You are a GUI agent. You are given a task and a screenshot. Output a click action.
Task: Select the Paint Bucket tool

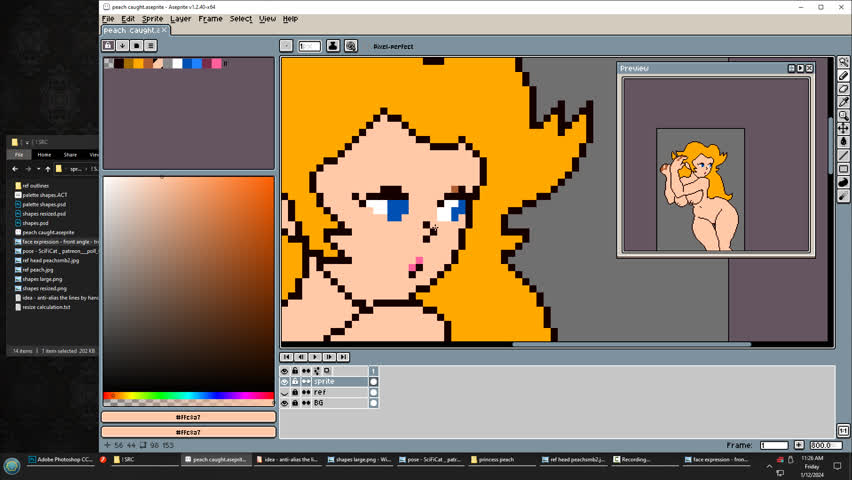click(844, 142)
